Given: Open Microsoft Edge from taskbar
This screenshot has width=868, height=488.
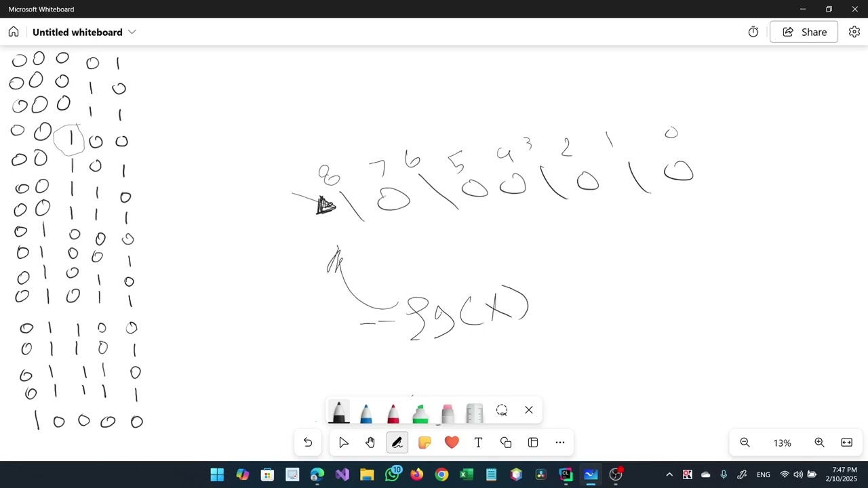Looking at the screenshot, I should [317, 474].
